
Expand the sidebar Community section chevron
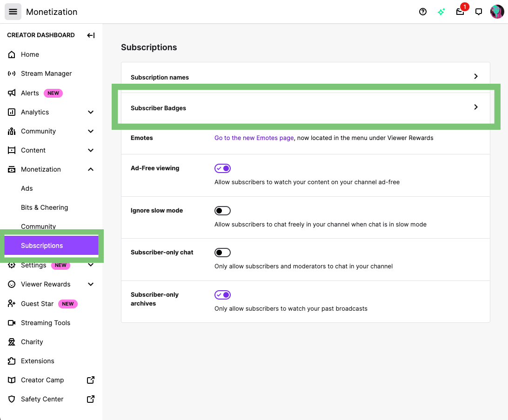[91, 131]
